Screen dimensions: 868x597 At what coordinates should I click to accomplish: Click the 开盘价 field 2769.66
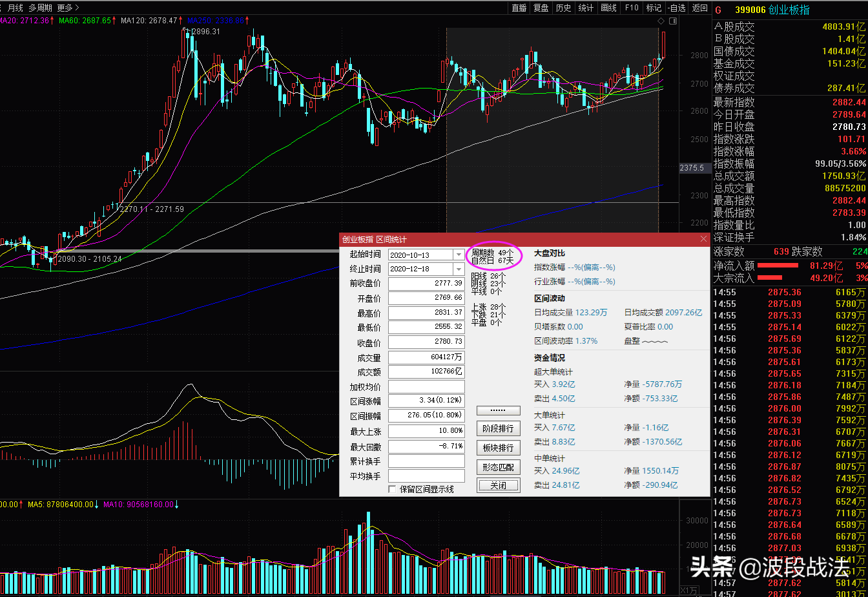426,298
